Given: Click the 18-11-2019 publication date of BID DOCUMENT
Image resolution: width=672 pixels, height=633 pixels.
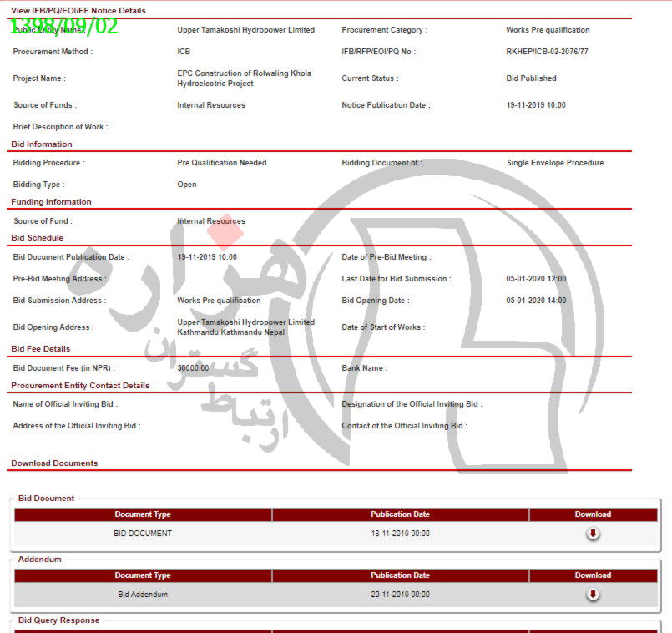Looking at the screenshot, I should click(x=400, y=534).
